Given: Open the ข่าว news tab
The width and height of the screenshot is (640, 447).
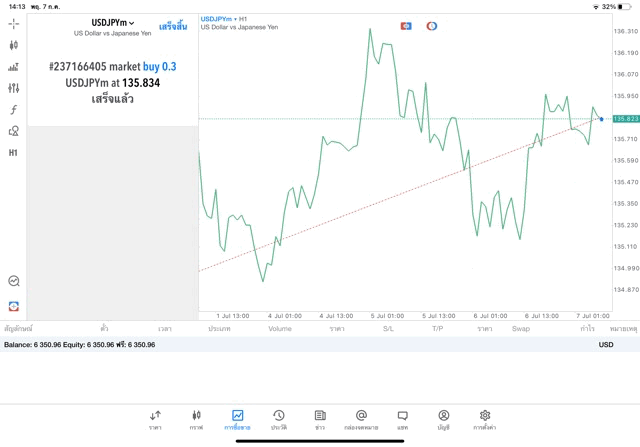Looking at the screenshot, I should 320,420.
